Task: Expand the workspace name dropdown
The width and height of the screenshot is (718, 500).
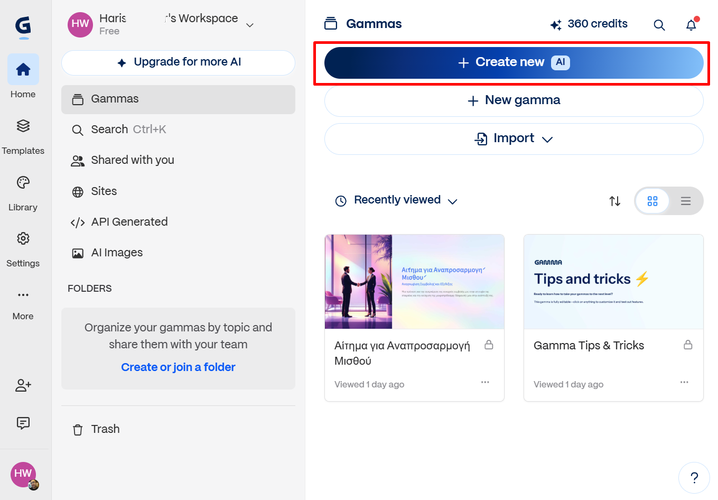Action: coord(249,24)
